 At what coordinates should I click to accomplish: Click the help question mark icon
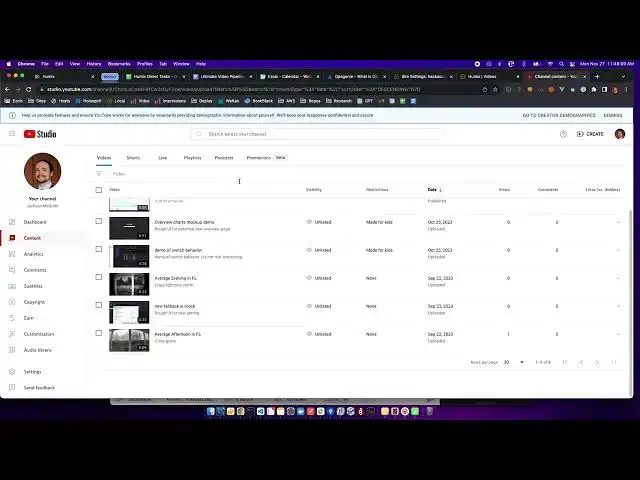(563, 134)
